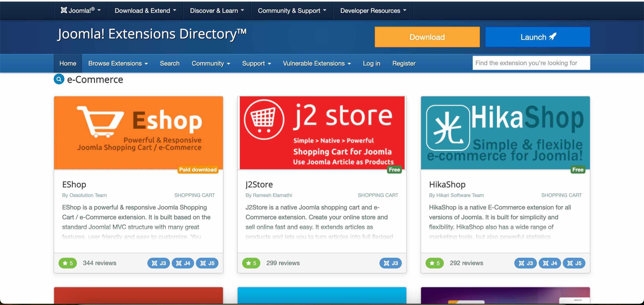Viewport: 644px width, 305px height.
Task: Open the Joomla! top menu dropdown
Action: point(80,11)
